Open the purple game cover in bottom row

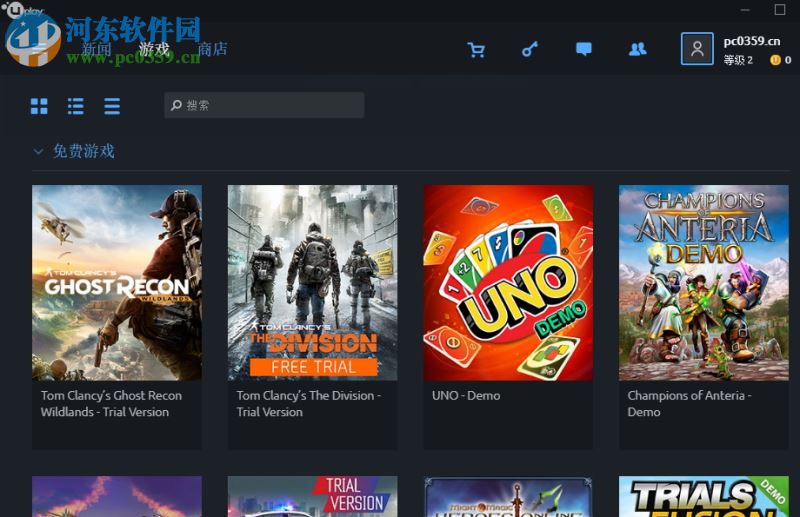coord(117,497)
